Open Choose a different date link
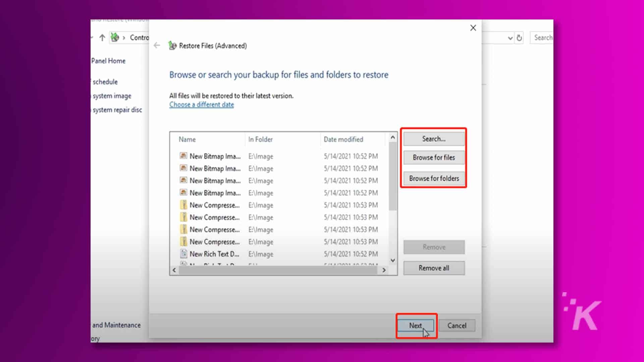 pos(202,105)
